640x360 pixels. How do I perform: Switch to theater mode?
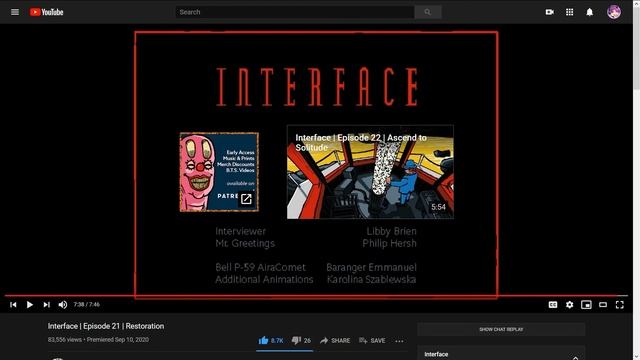[x=603, y=304]
